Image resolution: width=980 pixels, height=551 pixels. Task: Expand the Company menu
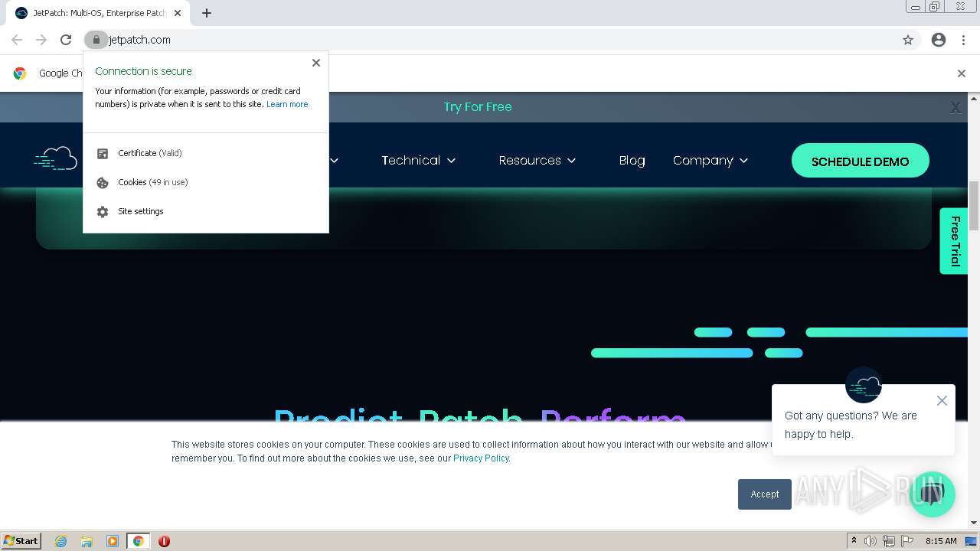point(710,161)
